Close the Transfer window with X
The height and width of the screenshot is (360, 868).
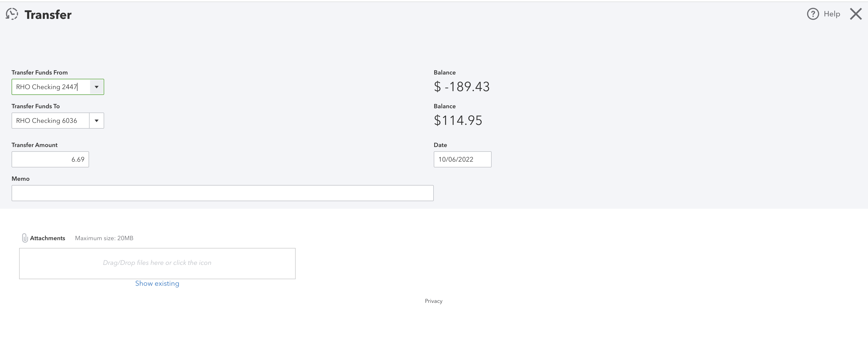point(855,14)
